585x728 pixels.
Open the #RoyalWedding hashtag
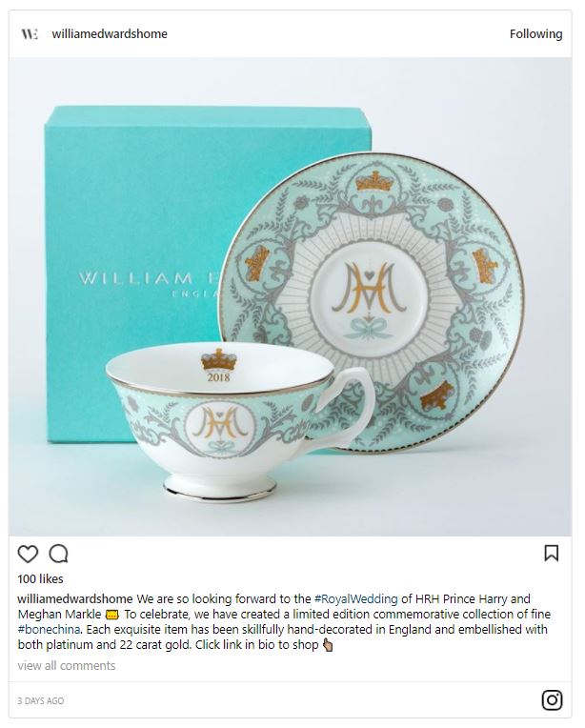point(356,599)
